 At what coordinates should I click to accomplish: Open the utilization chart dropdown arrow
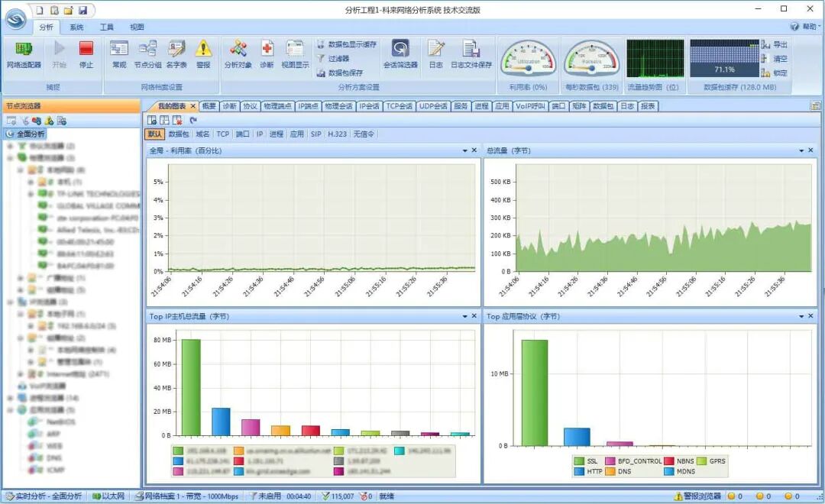pyautogui.click(x=464, y=150)
